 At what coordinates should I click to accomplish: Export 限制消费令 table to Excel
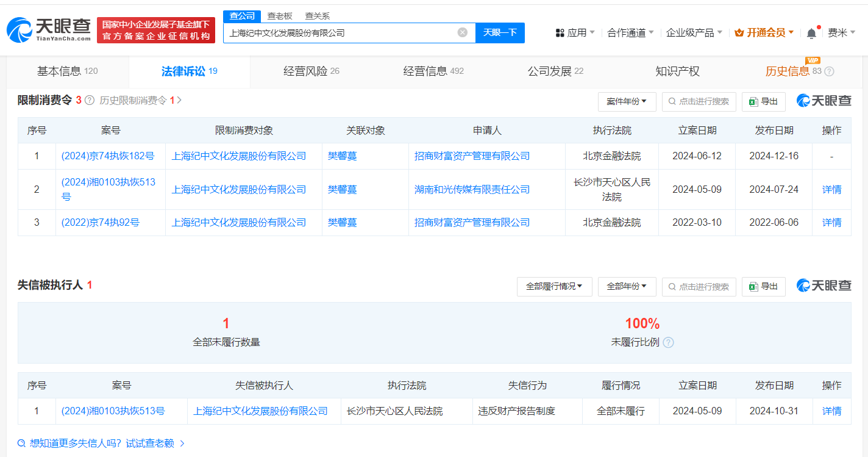coord(763,102)
